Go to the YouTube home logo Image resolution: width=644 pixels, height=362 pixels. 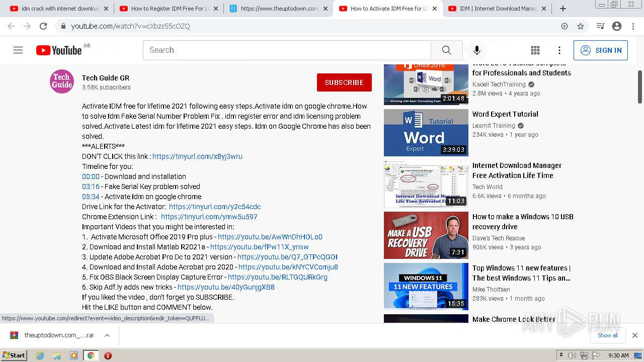click(x=59, y=50)
